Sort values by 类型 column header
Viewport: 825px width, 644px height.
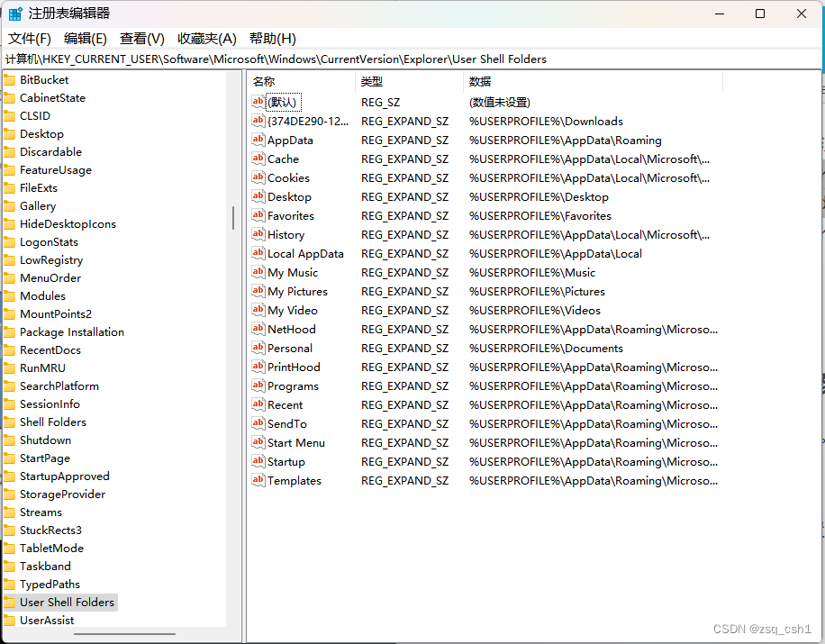coord(409,82)
